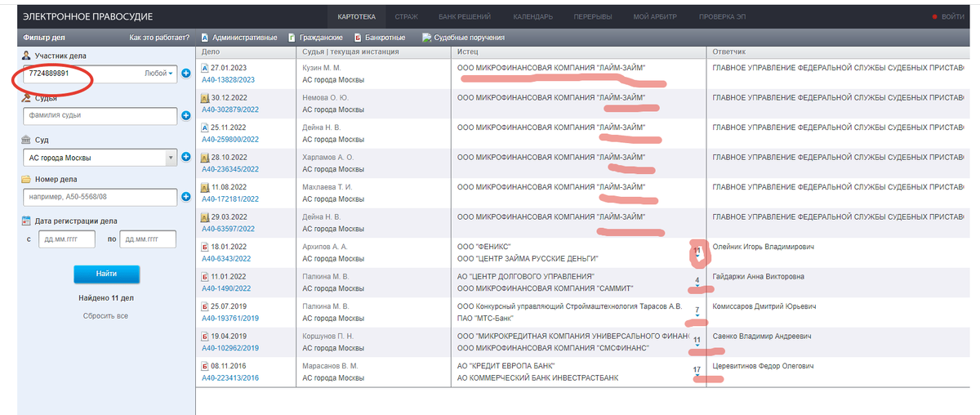Click the ЭЛЕКТРОННОЕ ПРАВОСУДИЕ logo title
This screenshot has width=980, height=415.
(x=87, y=16)
